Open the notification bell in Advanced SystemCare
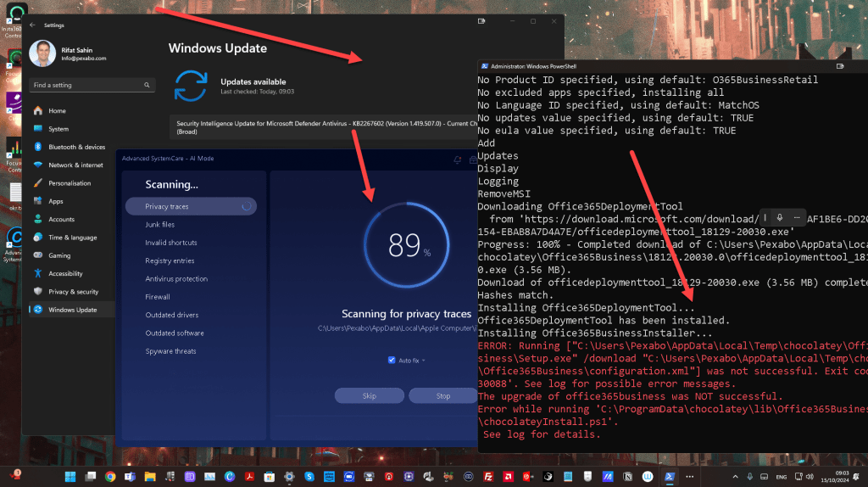The height and width of the screenshot is (487, 868). point(457,160)
